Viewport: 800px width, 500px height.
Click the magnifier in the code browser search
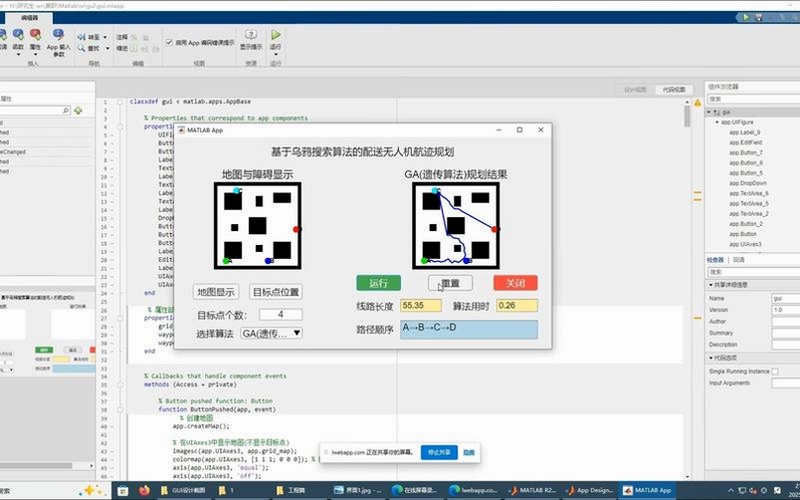click(x=66, y=110)
